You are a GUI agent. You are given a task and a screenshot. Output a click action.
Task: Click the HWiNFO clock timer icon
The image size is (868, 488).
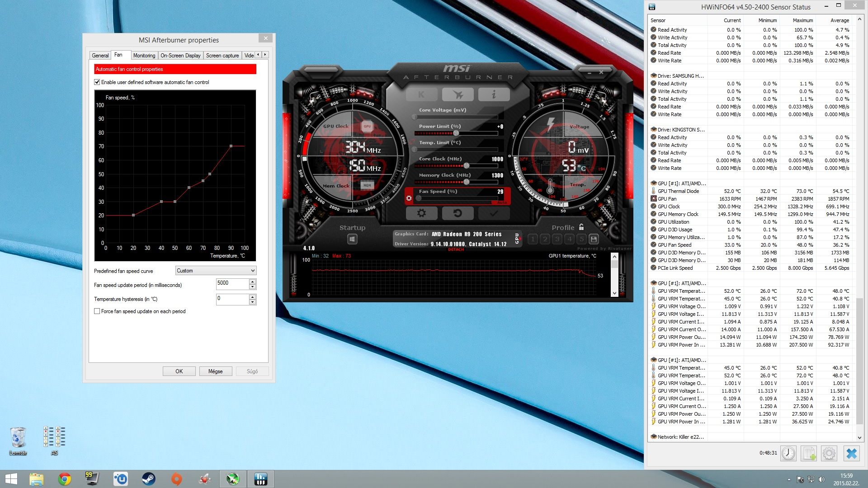click(788, 453)
